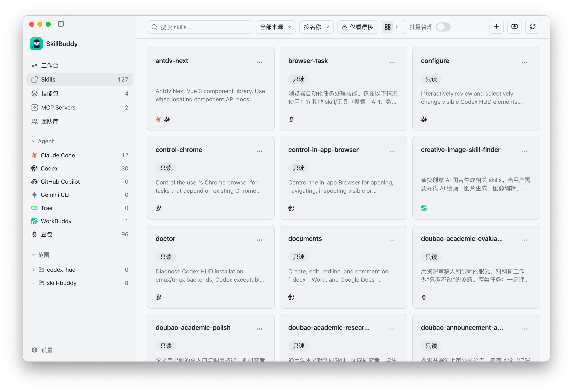Click 只读 badge on browser-task card

(x=299, y=79)
